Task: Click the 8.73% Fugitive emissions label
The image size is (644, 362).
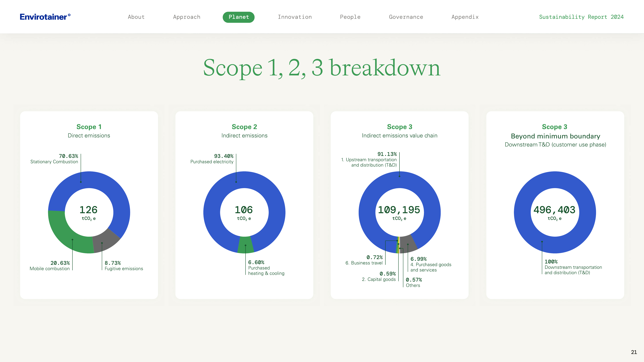Action: point(124,266)
